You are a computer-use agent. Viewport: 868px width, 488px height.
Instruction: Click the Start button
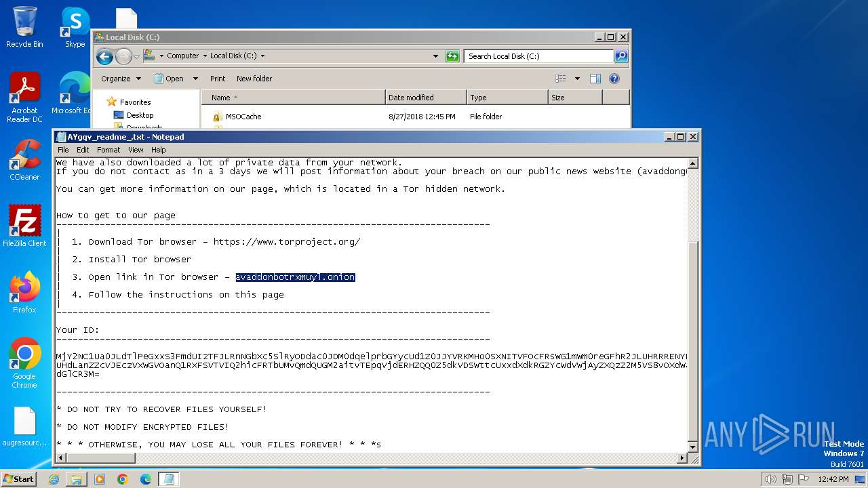(x=19, y=479)
